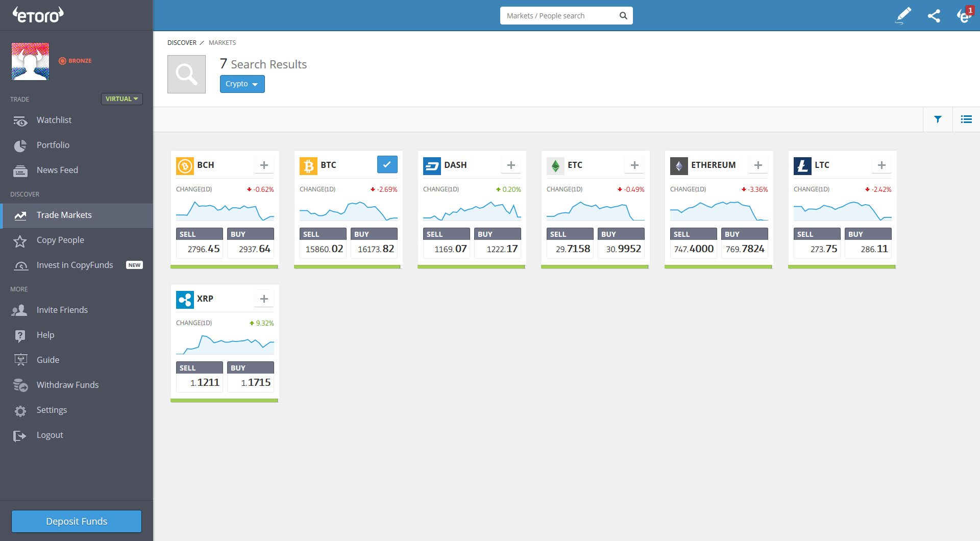Click the BRONZE membership badge
The image size is (980, 541).
(x=75, y=61)
